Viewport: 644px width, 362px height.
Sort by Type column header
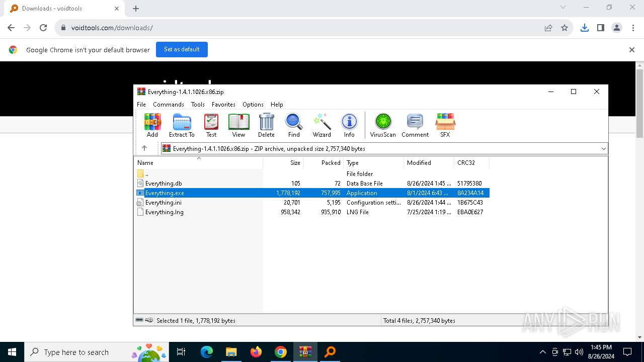(x=374, y=163)
